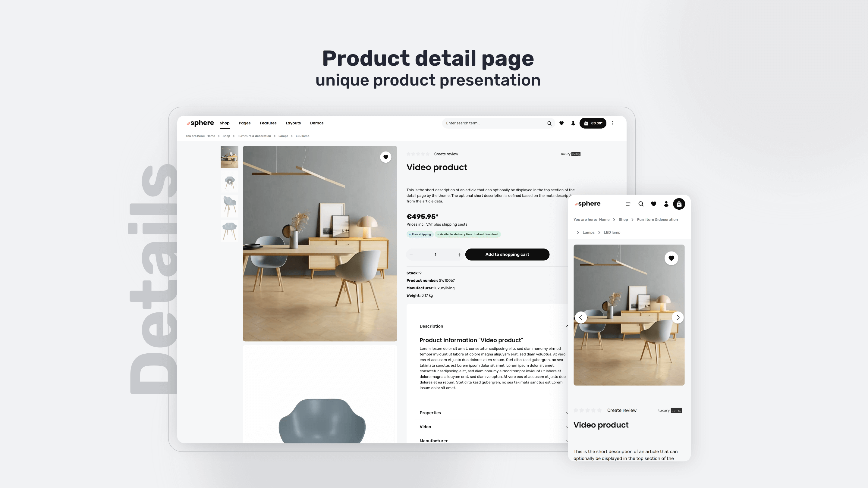Select the Features menu item
The image size is (868, 488).
[268, 123]
